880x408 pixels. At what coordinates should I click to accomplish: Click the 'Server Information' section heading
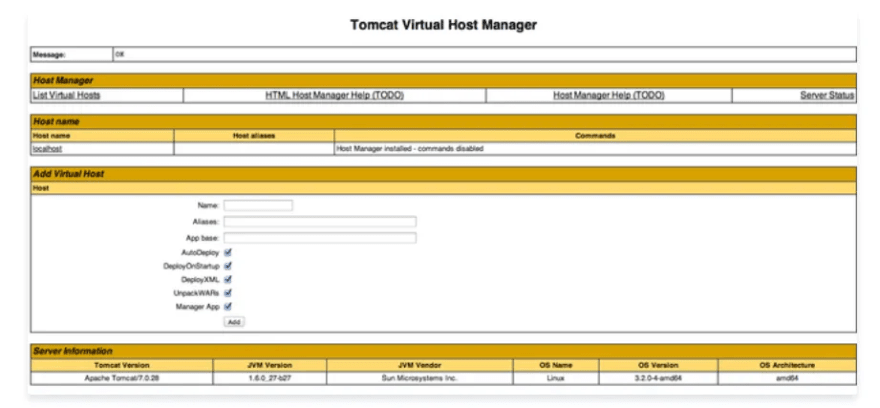coord(72,351)
